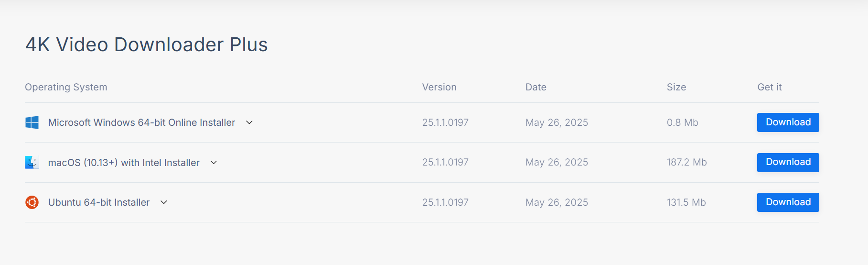The height and width of the screenshot is (265, 868).
Task: Click the macOS Finder icon
Action: tap(32, 163)
